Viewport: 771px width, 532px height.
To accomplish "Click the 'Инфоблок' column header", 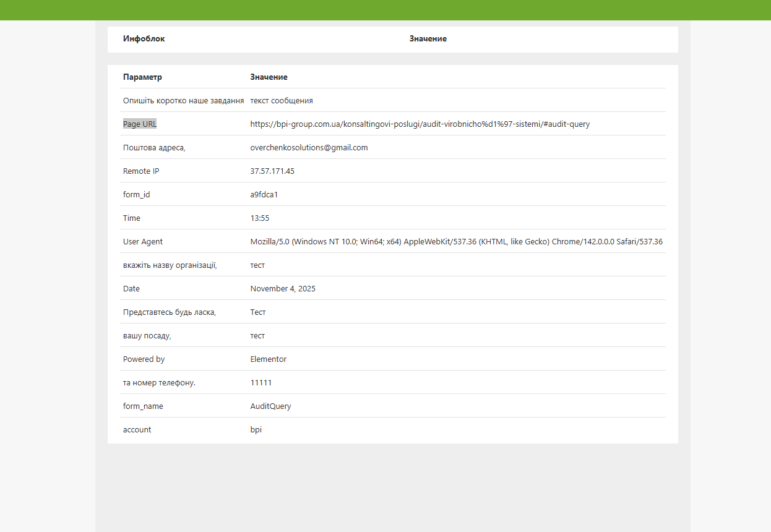I will pyautogui.click(x=144, y=39).
